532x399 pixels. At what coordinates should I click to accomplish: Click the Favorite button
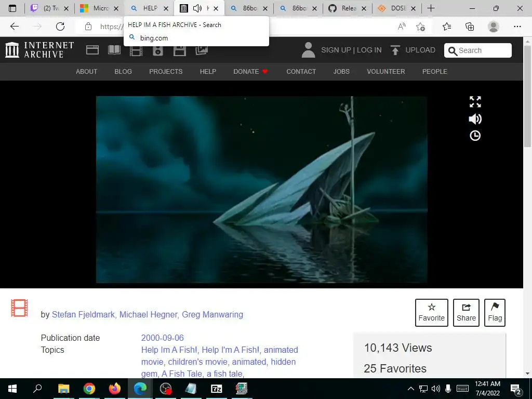tap(432, 313)
